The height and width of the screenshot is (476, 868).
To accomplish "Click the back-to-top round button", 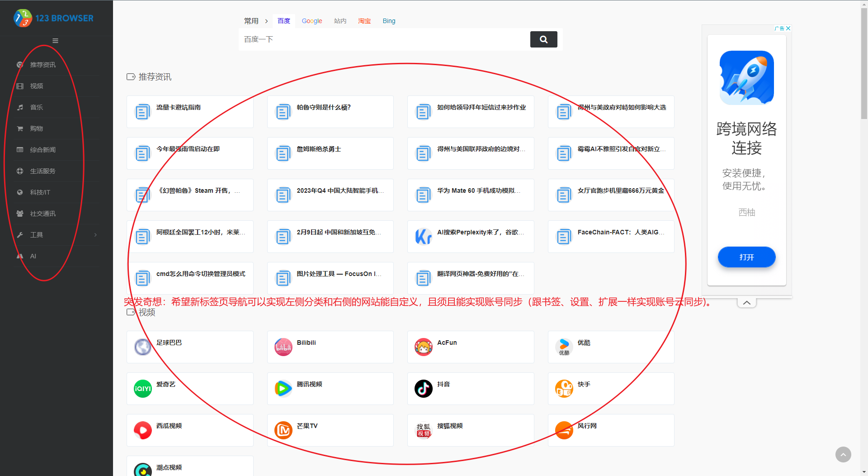I will 843,454.
